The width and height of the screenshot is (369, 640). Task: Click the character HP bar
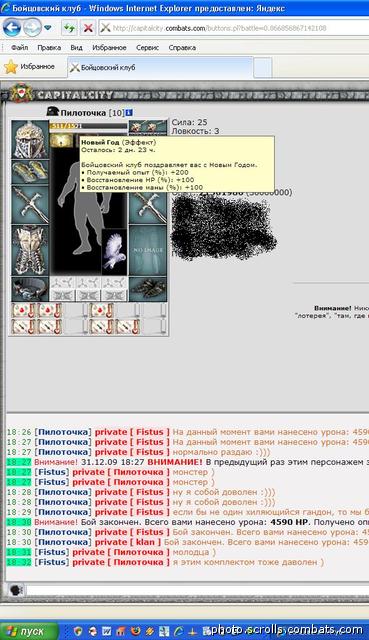coord(89,126)
